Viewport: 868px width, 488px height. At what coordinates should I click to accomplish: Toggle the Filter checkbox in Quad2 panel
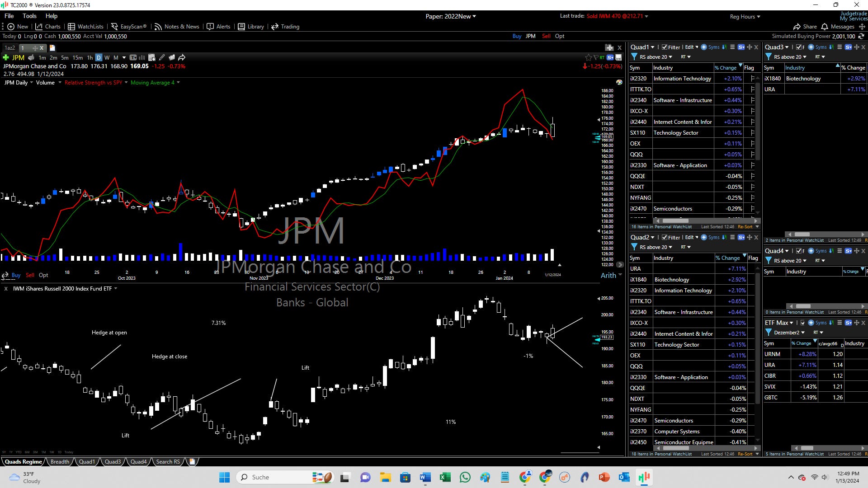(x=664, y=237)
